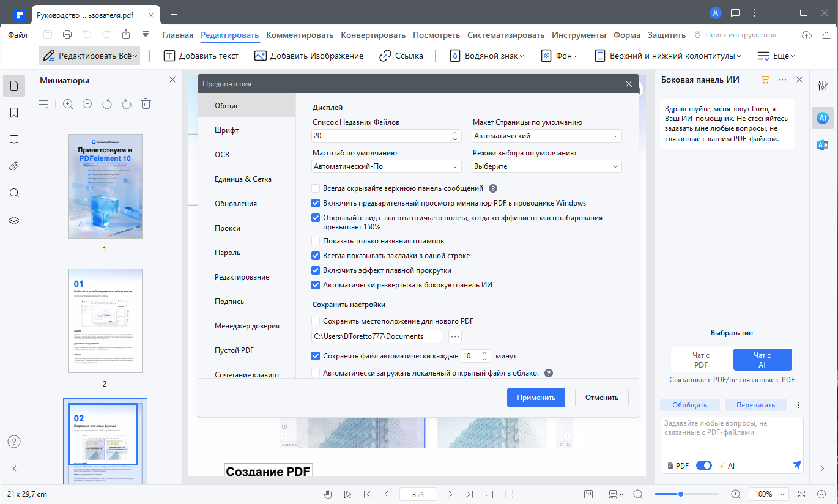Click the Share icon in quick toolbar

126,35
